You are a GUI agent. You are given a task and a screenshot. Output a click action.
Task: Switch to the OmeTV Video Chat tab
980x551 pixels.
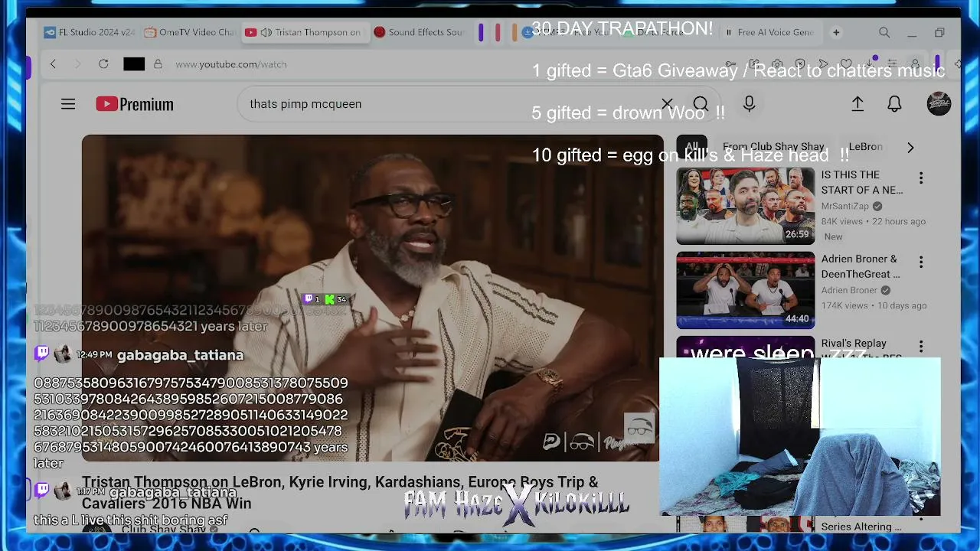[190, 33]
